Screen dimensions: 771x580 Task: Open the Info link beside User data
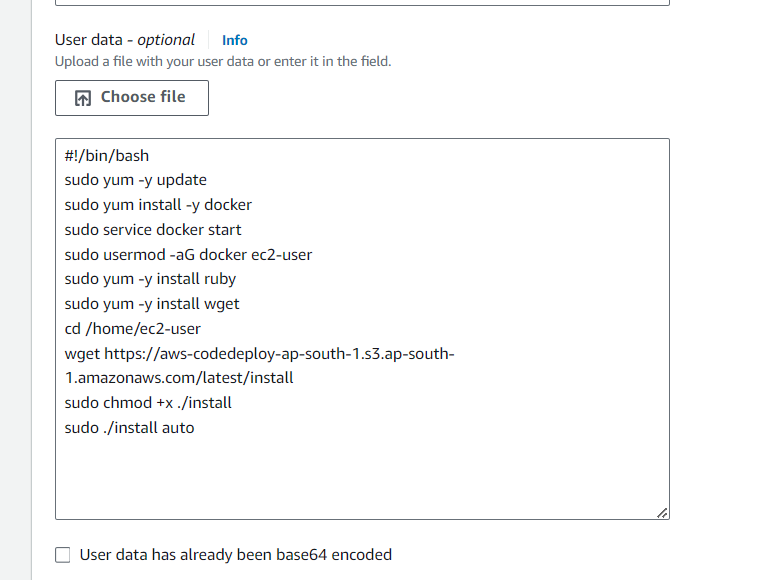[235, 40]
